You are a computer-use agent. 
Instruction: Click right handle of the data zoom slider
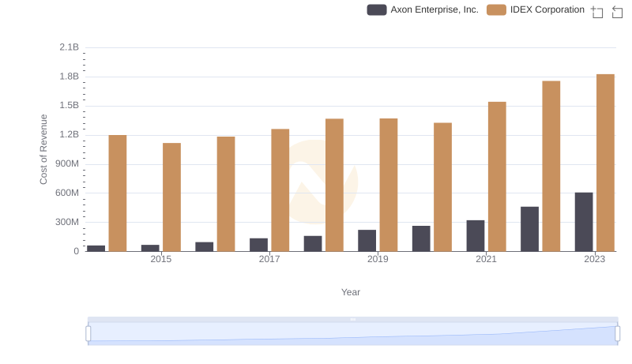(617, 334)
